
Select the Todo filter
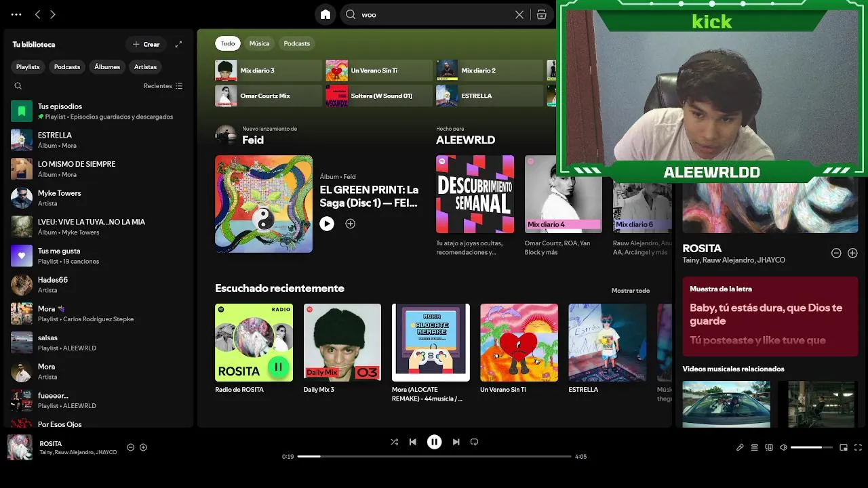pyautogui.click(x=228, y=43)
